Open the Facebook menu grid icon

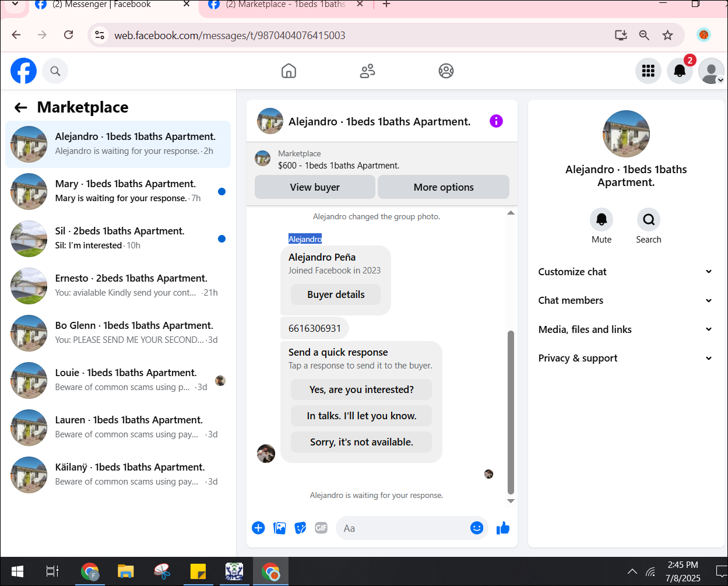click(648, 71)
